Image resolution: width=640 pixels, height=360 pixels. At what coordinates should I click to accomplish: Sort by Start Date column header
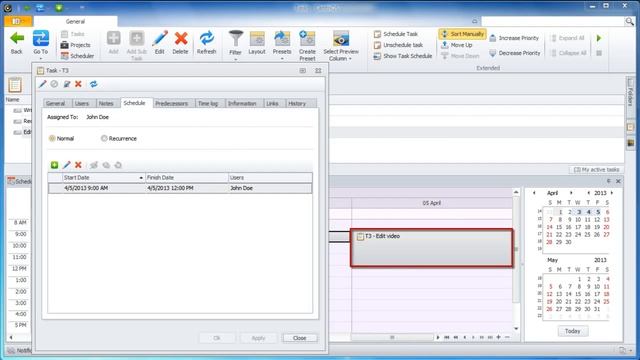point(103,178)
